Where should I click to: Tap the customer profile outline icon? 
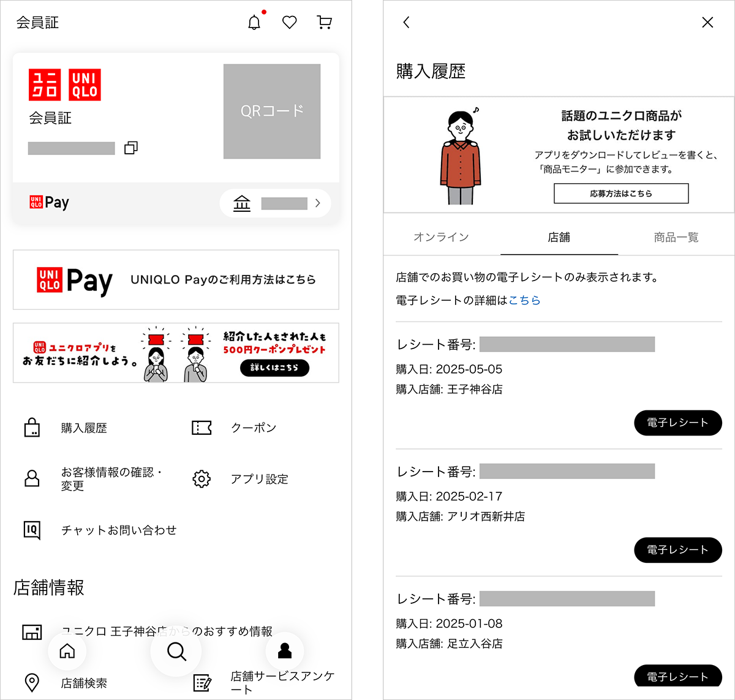click(32, 478)
